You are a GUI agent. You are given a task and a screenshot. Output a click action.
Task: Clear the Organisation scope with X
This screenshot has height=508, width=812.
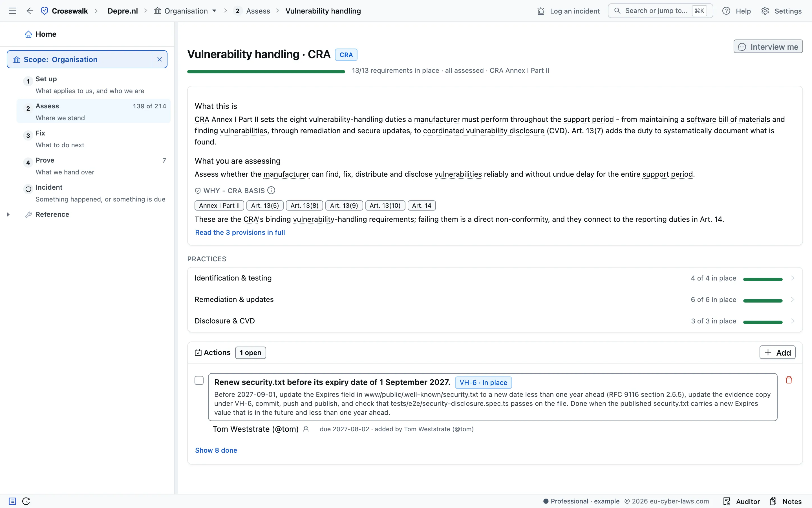click(160, 60)
